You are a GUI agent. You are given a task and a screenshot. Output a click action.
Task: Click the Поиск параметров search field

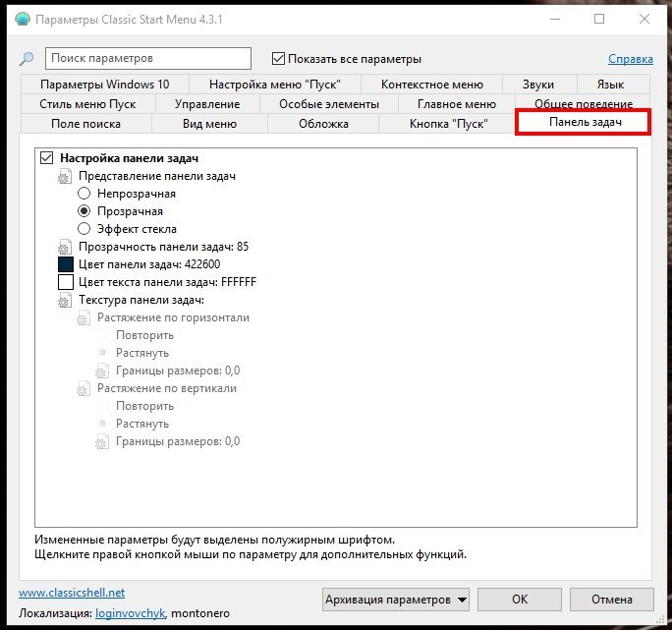tap(148, 58)
